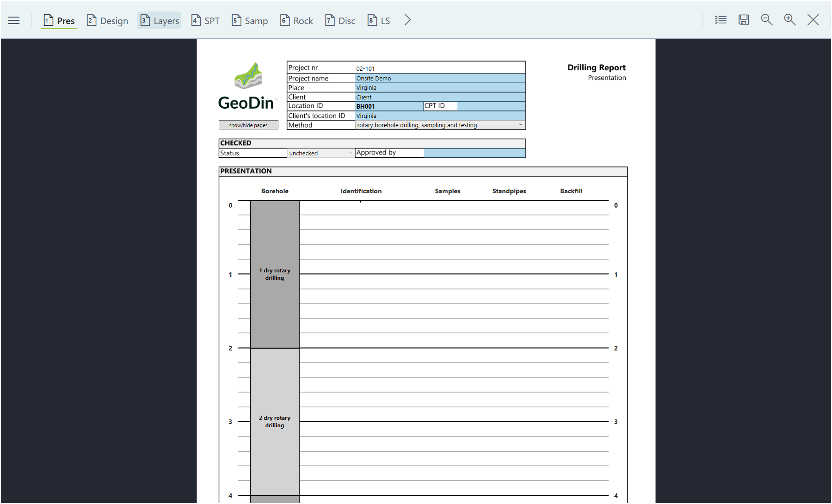This screenshot has width=832, height=504.
Task: Go to the SPT tab
Action: (206, 21)
